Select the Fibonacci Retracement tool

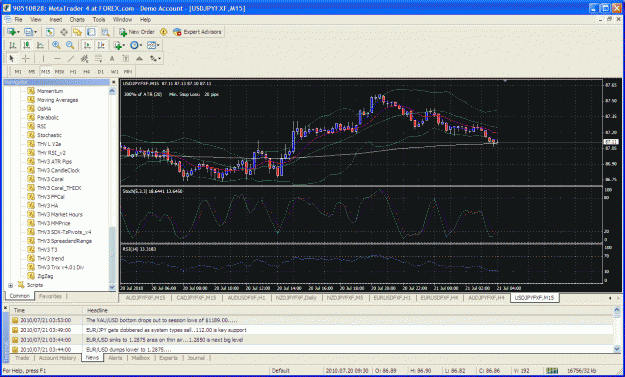[98, 59]
